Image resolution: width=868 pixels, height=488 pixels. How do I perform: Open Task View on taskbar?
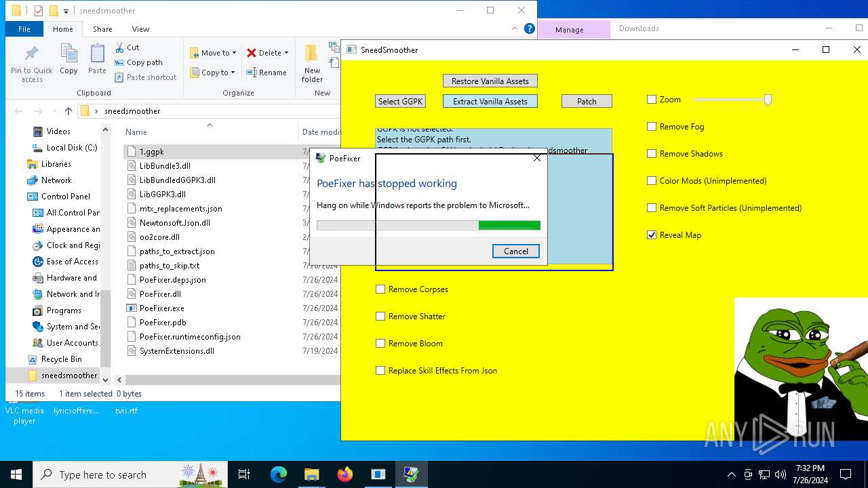coord(244,474)
